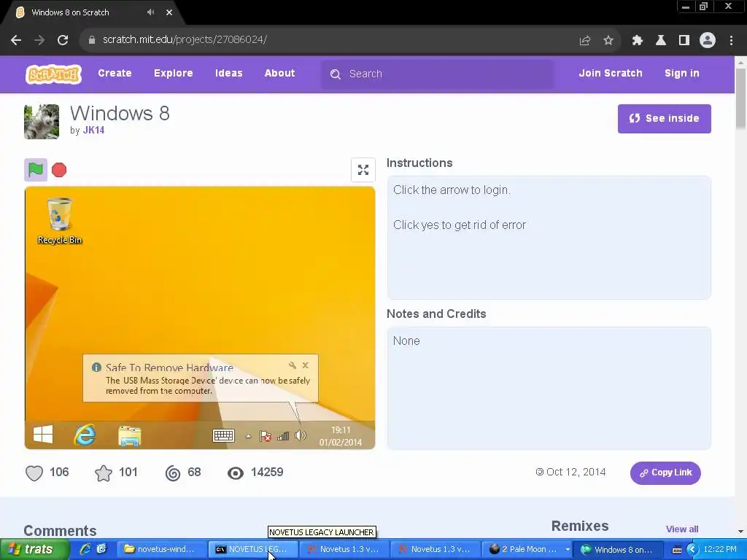
Task: Click JK14's profile avatar thumbnail
Action: pyautogui.click(x=42, y=122)
